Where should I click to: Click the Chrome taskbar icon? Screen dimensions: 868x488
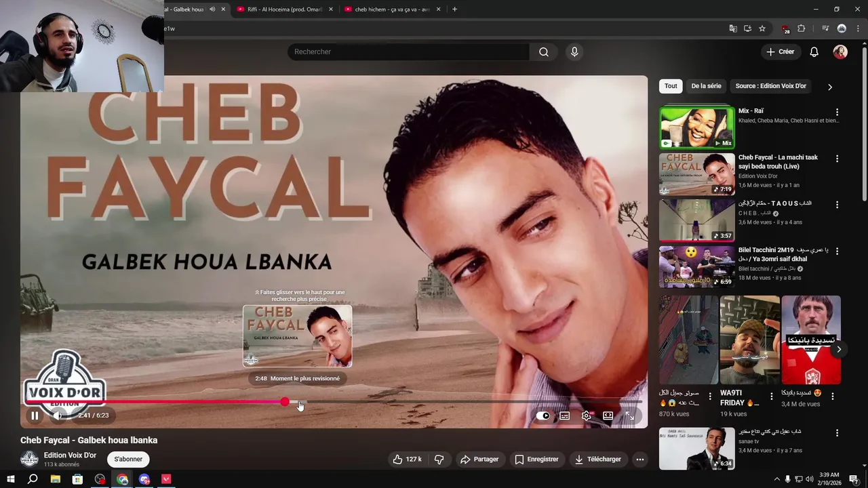[122, 479]
